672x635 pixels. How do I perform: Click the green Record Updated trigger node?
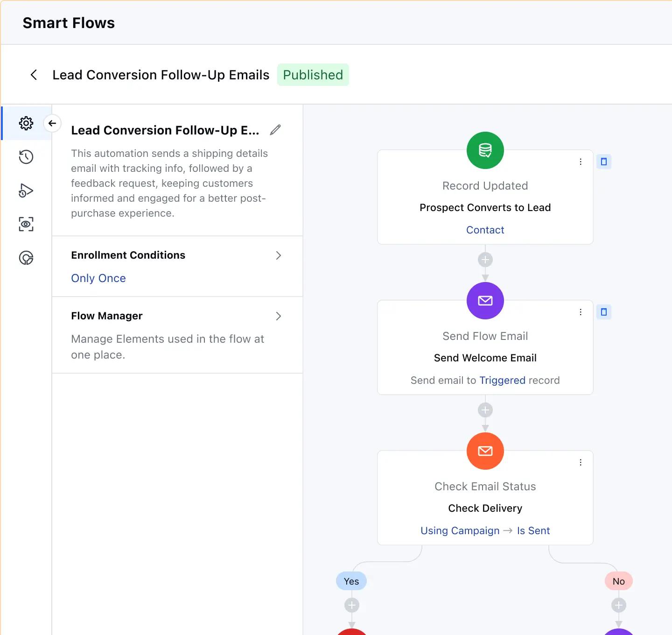(485, 150)
